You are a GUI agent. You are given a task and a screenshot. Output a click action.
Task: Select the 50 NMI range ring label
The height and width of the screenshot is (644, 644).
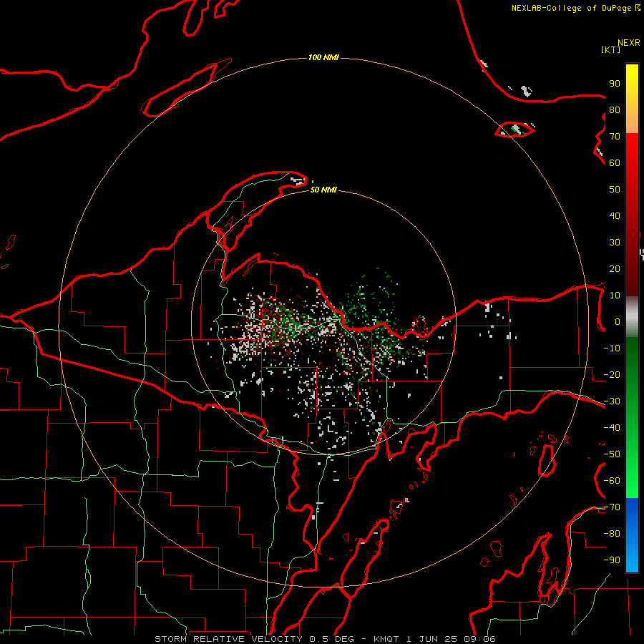click(323, 190)
